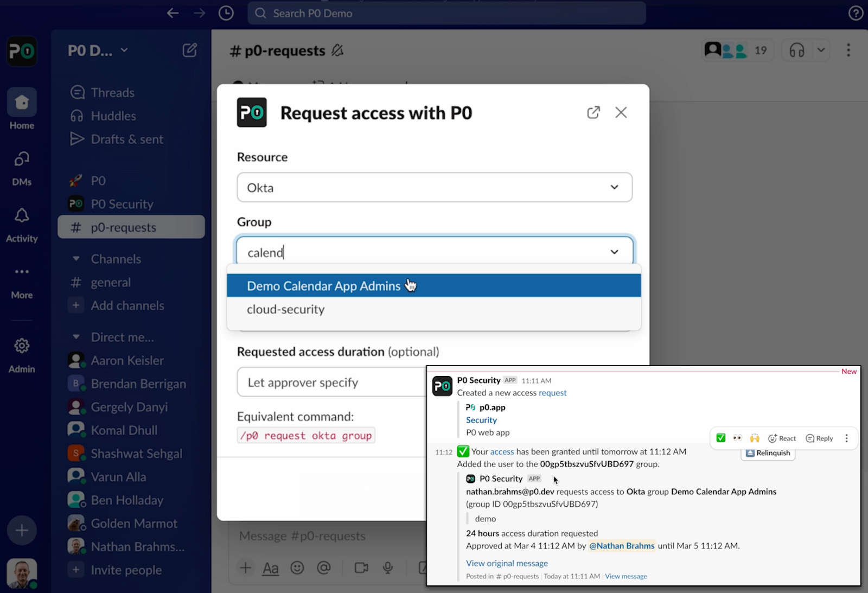Screen dimensions: 868x593
Task: Record an audio clip with the microphone icon
Action: tap(388, 568)
